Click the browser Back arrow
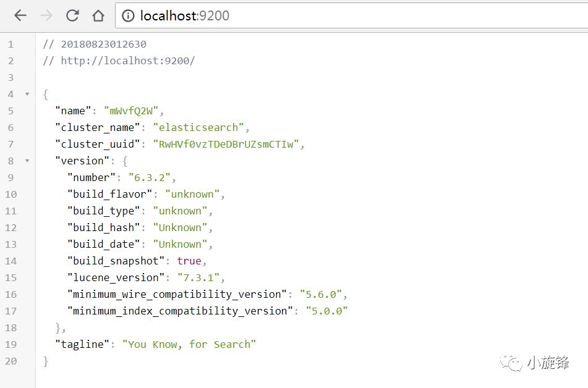Image resolution: width=588 pixels, height=388 pixels. 20,15
